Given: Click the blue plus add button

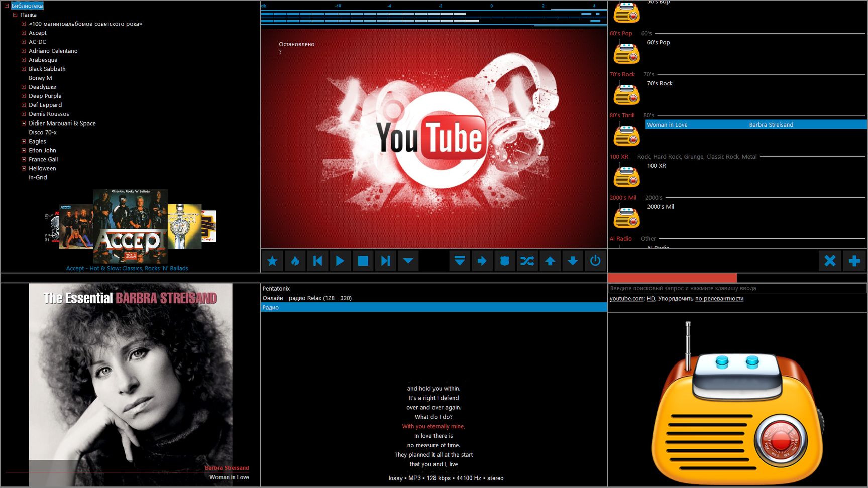Looking at the screenshot, I should pyautogui.click(x=854, y=261).
